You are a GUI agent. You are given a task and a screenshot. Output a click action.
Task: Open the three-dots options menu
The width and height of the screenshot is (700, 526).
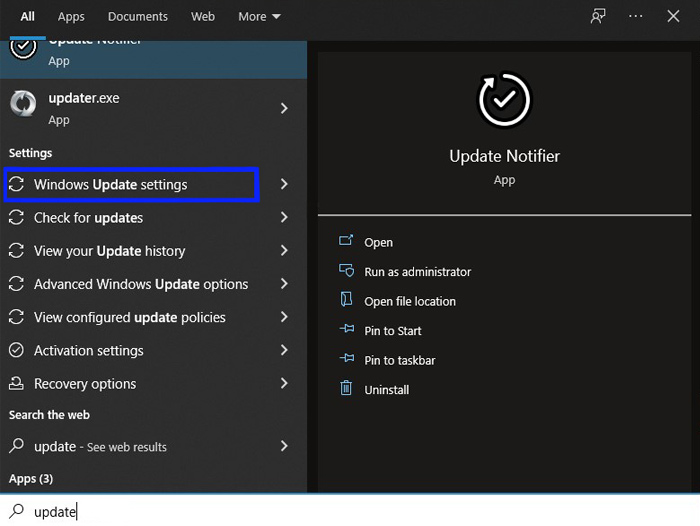tap(635, 17)
